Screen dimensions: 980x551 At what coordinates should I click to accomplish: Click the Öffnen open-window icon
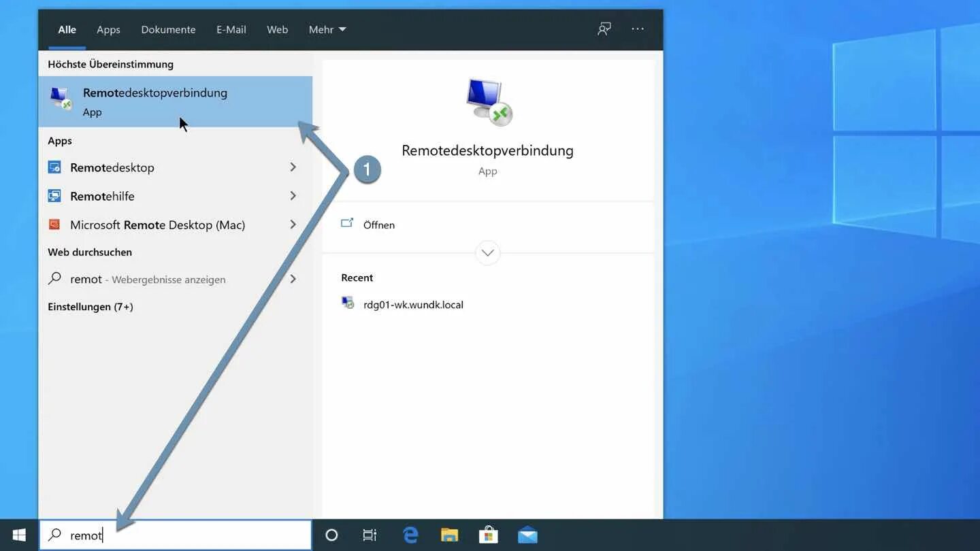click(347, 223)
